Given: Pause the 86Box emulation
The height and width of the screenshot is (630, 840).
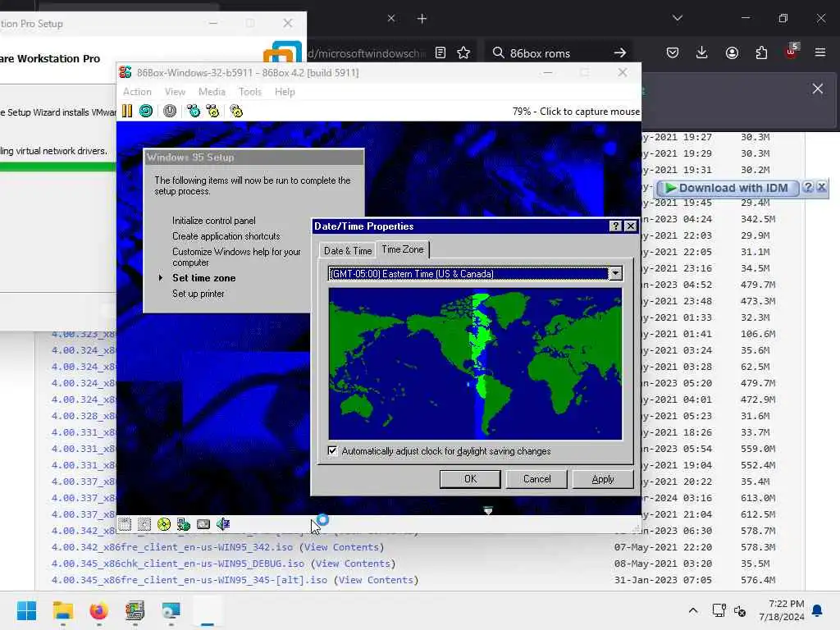Looking at the screenshot, I should pyautogui.click(x=127, y=111).
